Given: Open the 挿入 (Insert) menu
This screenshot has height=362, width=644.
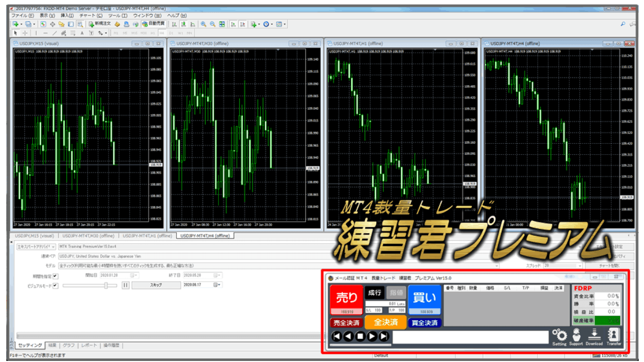Looking at the screenshot, I should (x=67, y=15).
